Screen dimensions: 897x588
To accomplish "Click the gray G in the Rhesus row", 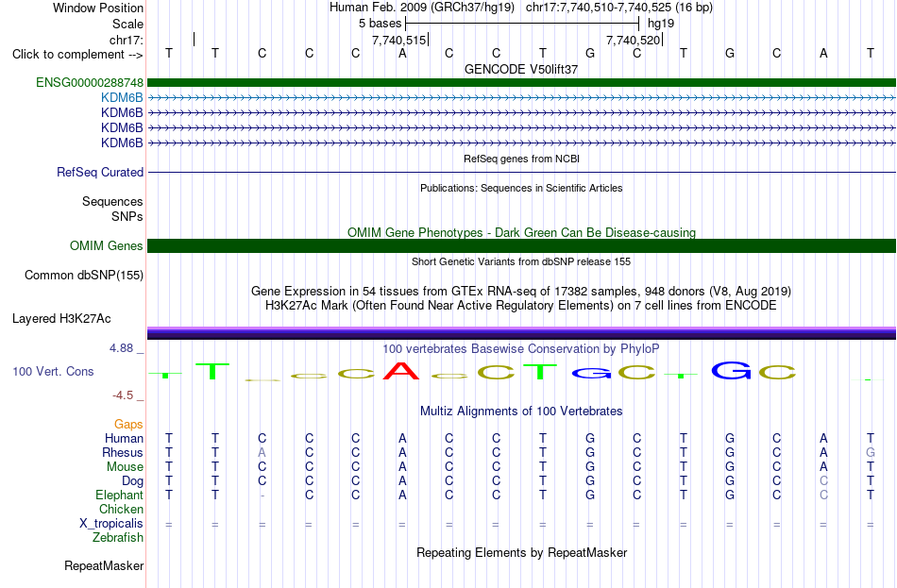I will tap(871, 452).
